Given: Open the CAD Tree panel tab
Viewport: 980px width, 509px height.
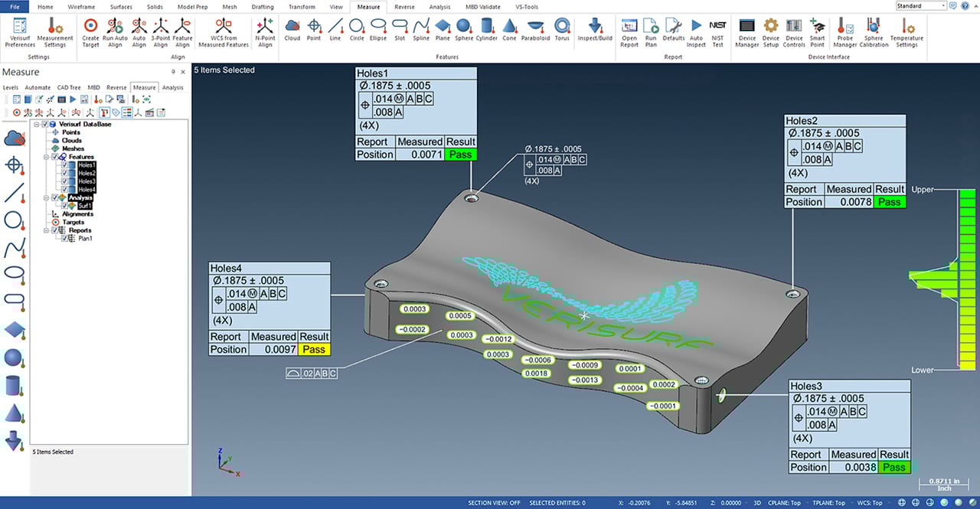Looking at the screenshot, I should pos(69,87).
